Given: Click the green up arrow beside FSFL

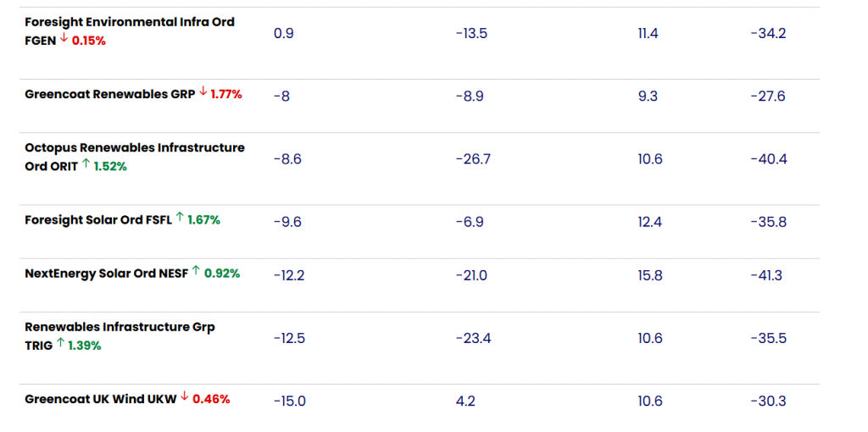Looking at the screenshot, I should click(x=180, y=218).
